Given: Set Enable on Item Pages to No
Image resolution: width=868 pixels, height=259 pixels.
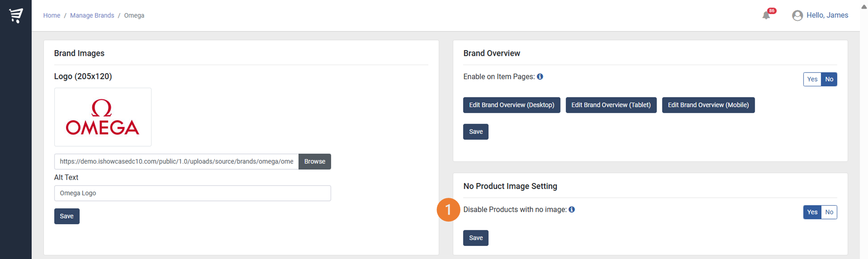Looking at the screenshot, I should point(829,79).
